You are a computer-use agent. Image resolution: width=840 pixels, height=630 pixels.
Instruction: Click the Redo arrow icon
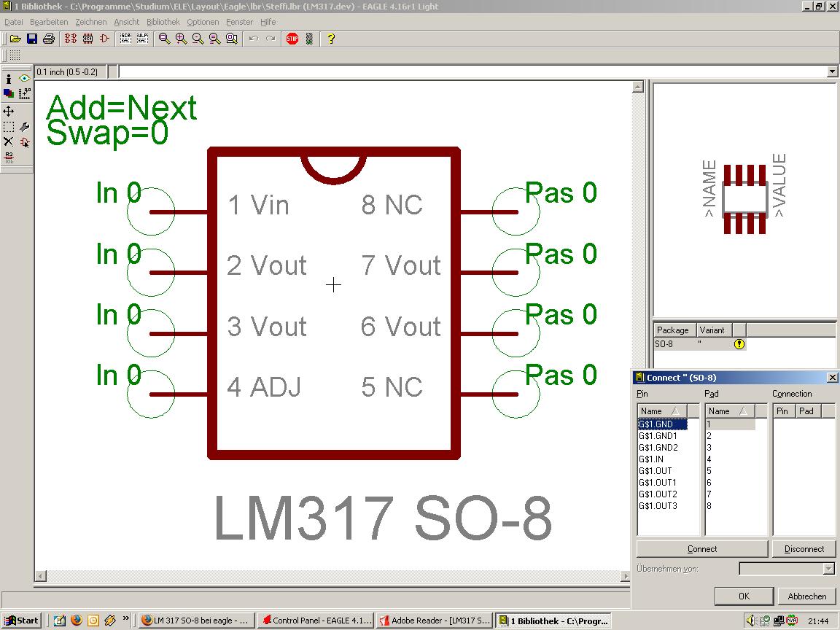pos(271,39)
